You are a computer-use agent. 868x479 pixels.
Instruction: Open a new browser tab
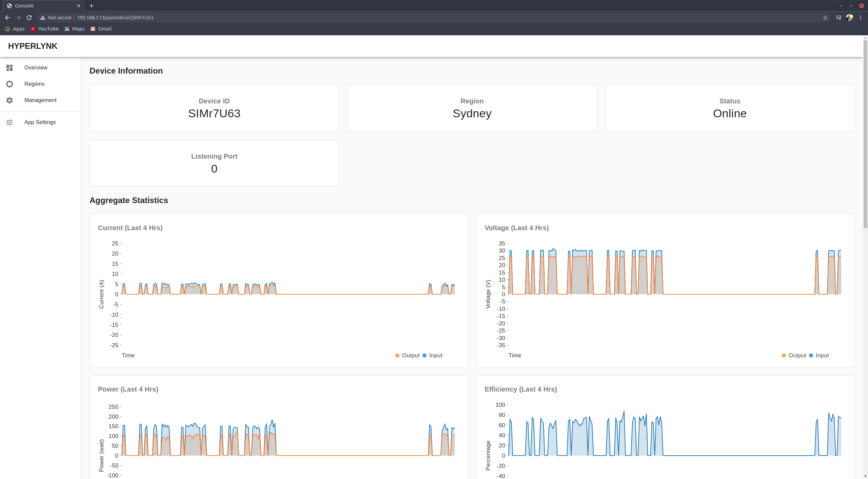(x=92, y=6)
